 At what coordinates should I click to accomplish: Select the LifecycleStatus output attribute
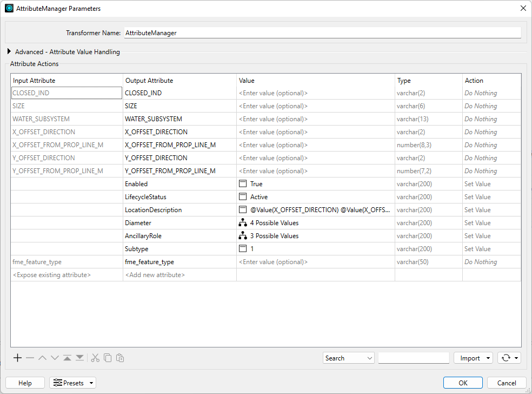180,196
